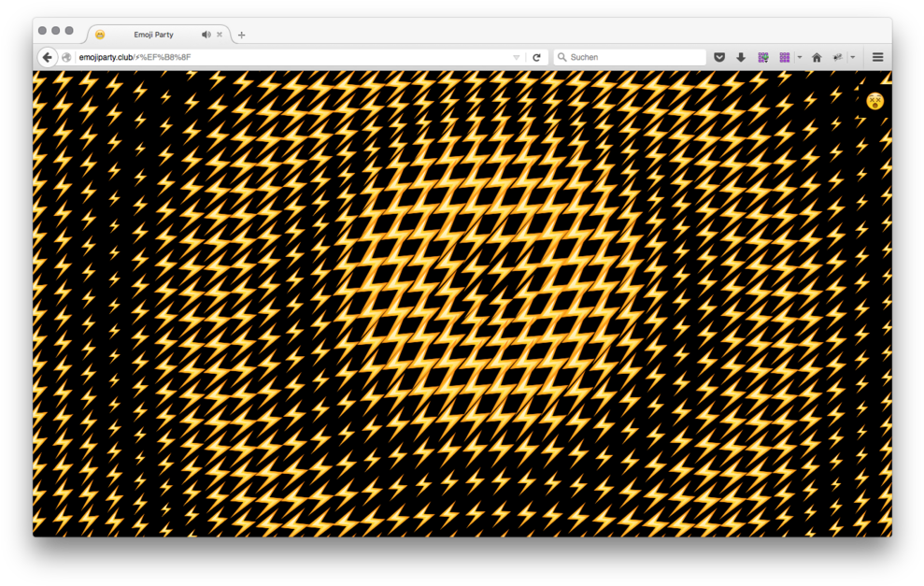Expand dropdown arrow beside last toolbar extension
The width and height of the screenshot is (924, 586).
[853, 57]
